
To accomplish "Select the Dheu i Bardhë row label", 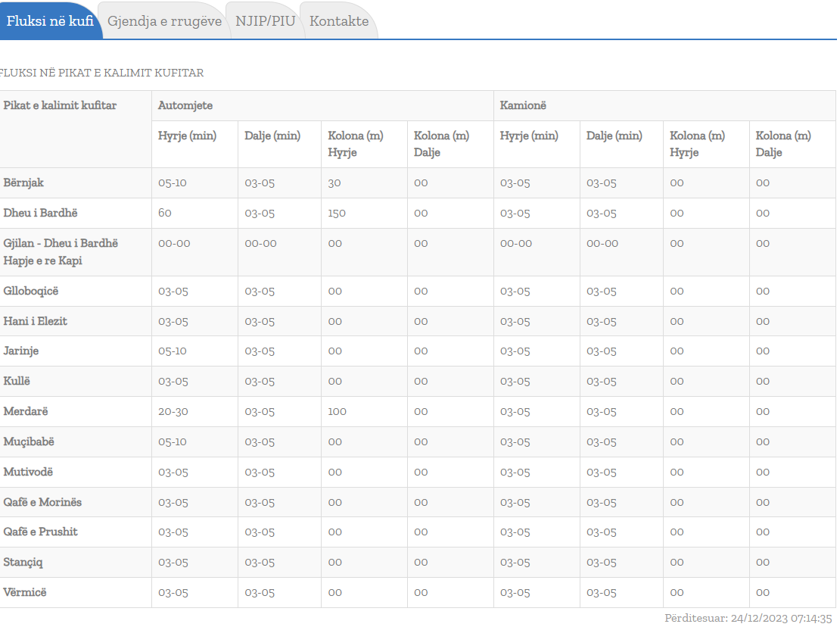I will pyautogui.click(x=41, y=214).
